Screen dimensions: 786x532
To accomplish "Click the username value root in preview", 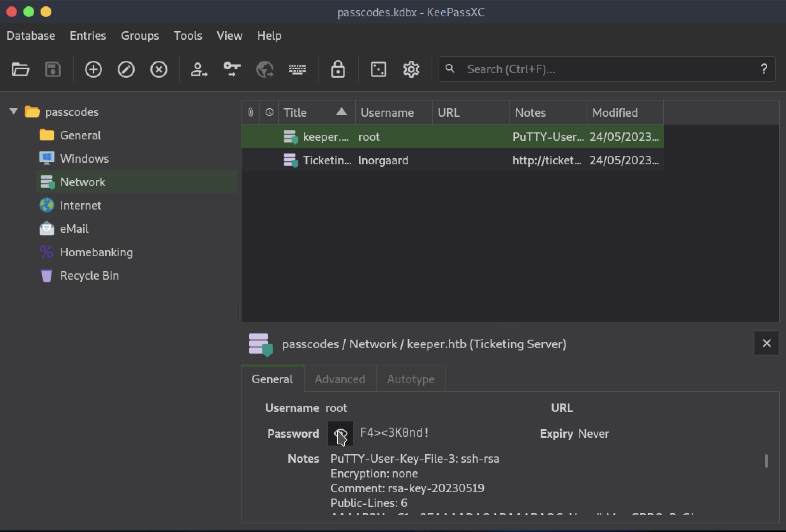I will (x=336, y=408).
